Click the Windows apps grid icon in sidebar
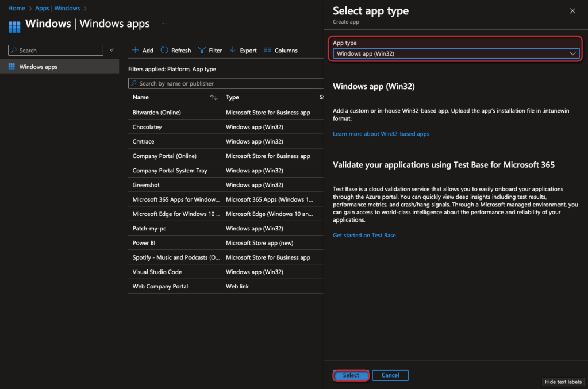588x389 pixels. 11,67
